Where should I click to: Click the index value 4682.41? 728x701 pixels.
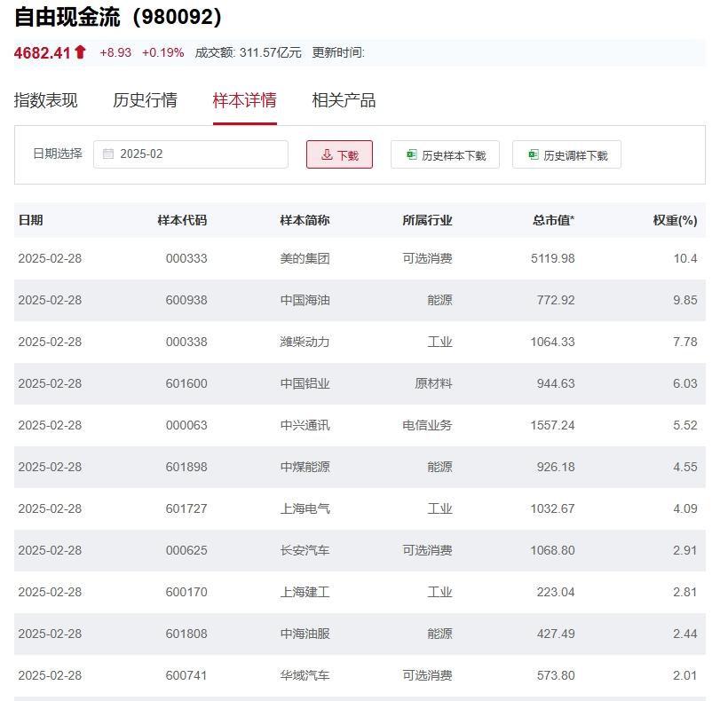(x=43, y=53)
